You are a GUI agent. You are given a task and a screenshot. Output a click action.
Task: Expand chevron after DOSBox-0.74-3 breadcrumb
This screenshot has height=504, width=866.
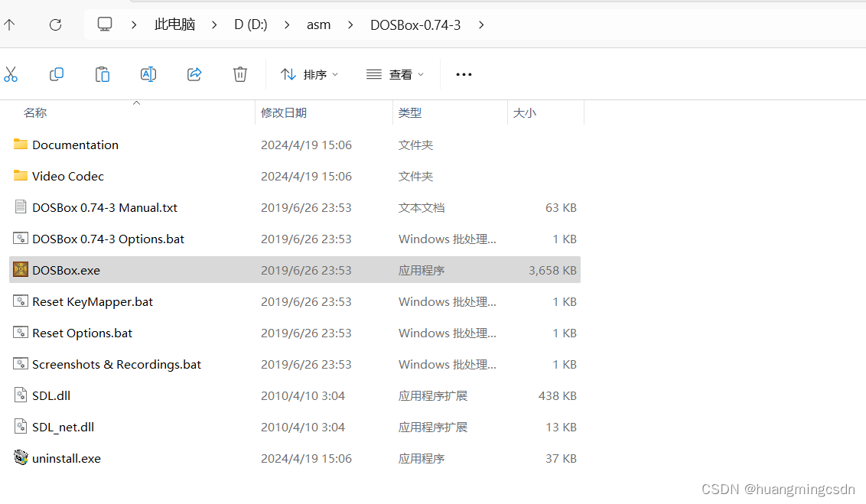pyautogui.click(x=481, y=24)
